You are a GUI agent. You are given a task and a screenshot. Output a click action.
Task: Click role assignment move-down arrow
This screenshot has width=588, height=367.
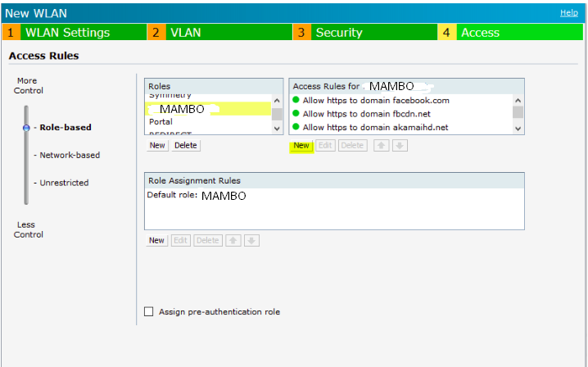click(x=252, y=240)
